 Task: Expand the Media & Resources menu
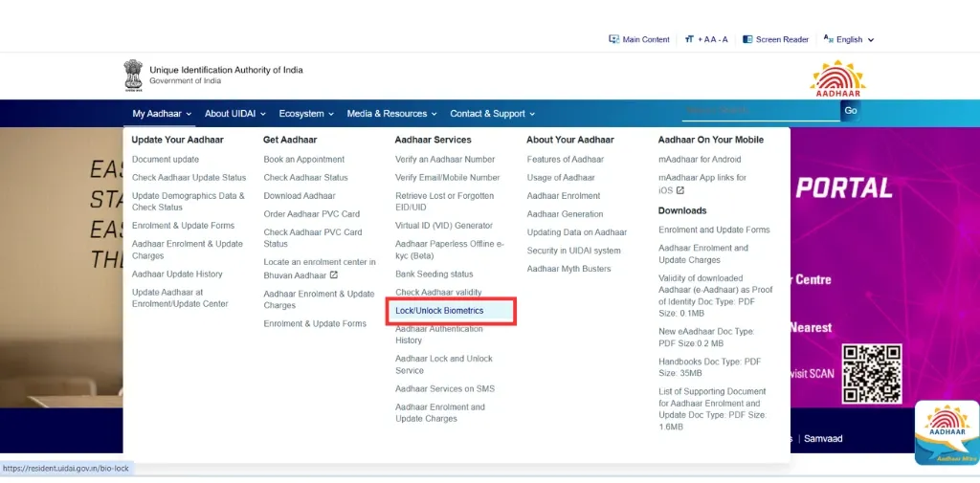pos(391,114)
